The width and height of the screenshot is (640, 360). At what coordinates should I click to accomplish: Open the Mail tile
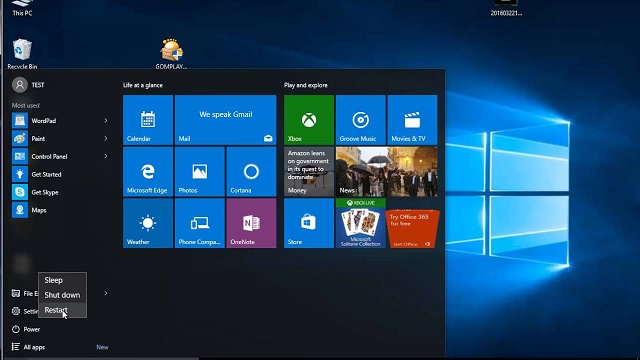click(225, 120)
